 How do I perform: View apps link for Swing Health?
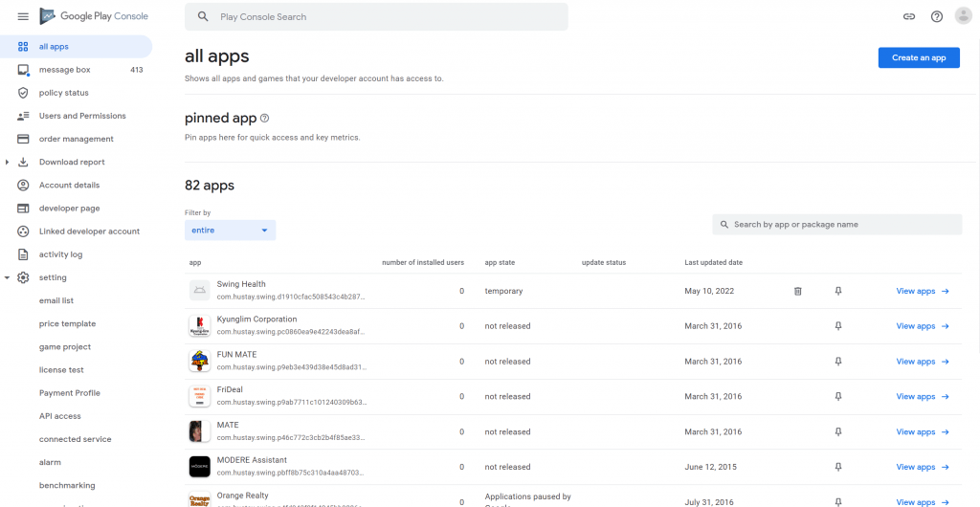(x=923, y=291)
